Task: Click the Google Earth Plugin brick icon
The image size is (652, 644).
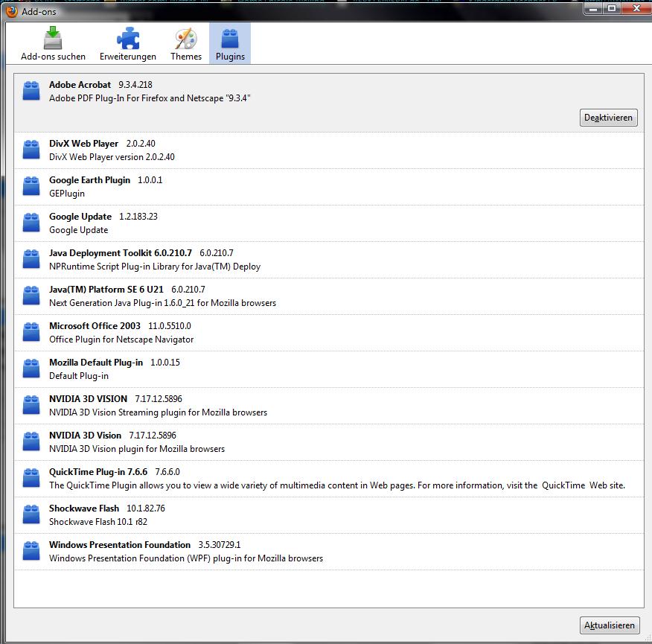Action: point(31,186)
